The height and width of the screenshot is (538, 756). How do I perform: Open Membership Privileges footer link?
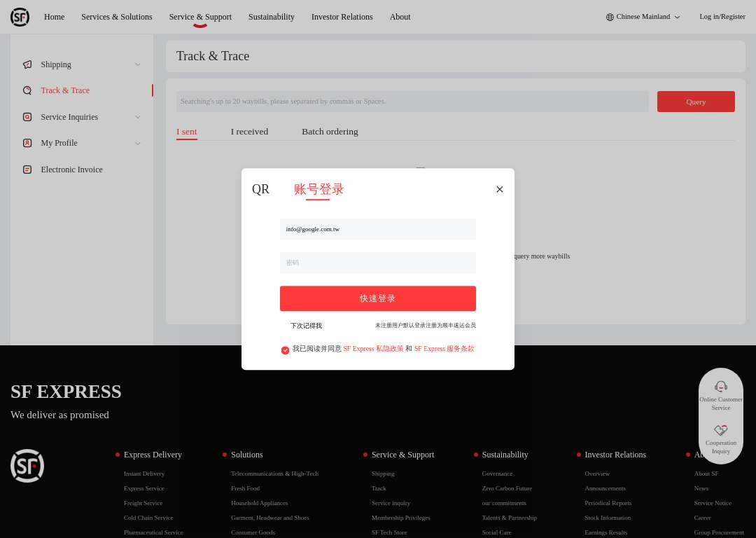point(400,518)
